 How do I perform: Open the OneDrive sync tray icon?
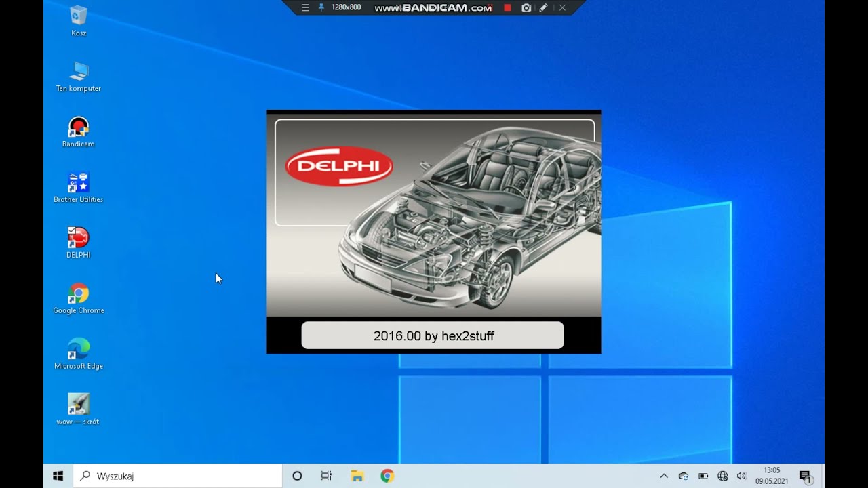click(x=684, y=476)
